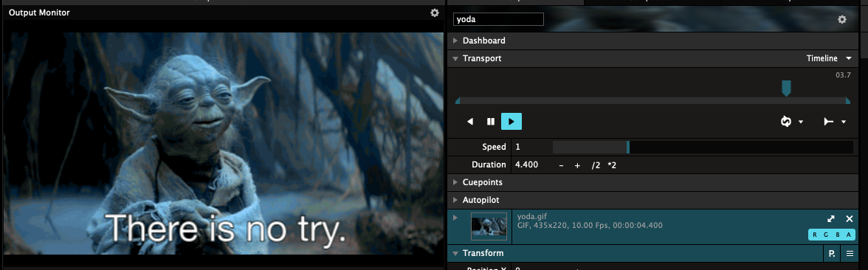Toggle the A alpha channel
Viewport: 868px width, 270px height.
tap(848, 235)
